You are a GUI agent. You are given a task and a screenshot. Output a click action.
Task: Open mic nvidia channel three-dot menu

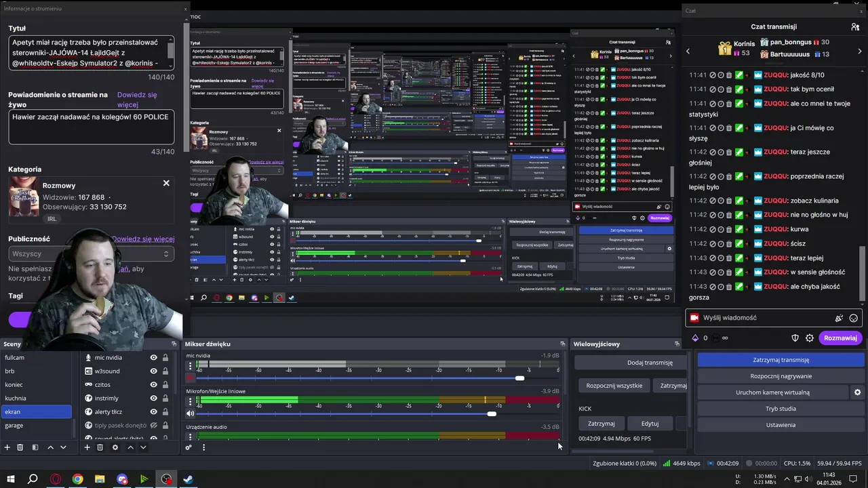190,365
